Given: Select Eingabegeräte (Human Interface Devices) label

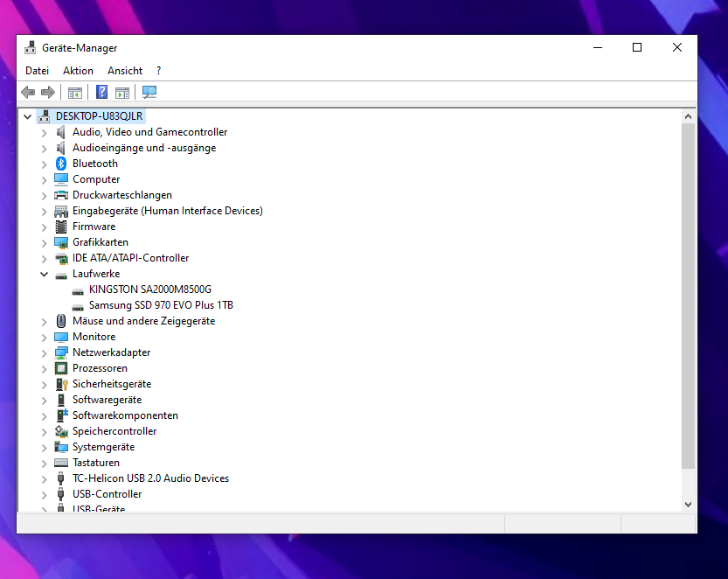Looking at the screenshot, I should coord(168,211).
